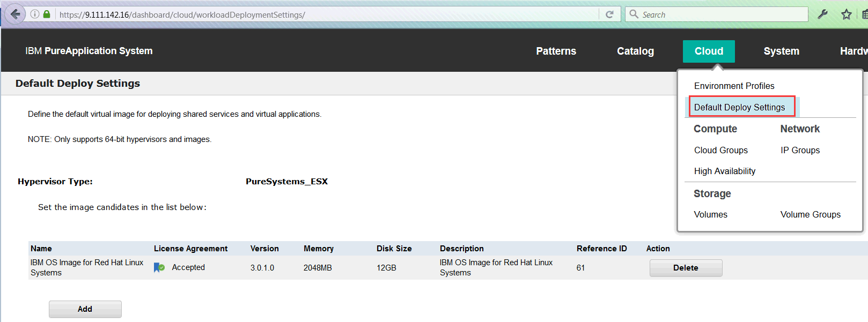Delete the Red Hat Linux image row
Viewport: 868px width, 322px height.
coord(686,268)
